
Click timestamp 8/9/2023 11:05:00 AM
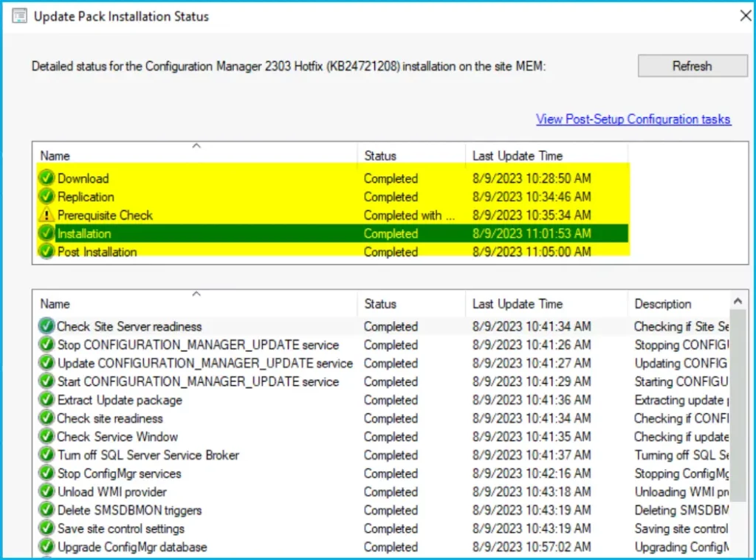click(532, 252)
